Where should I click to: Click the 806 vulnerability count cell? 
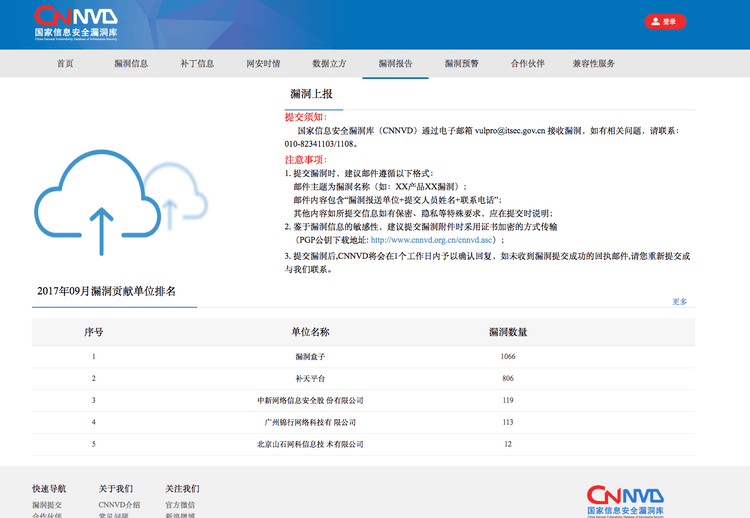click(x=508, y=379)
